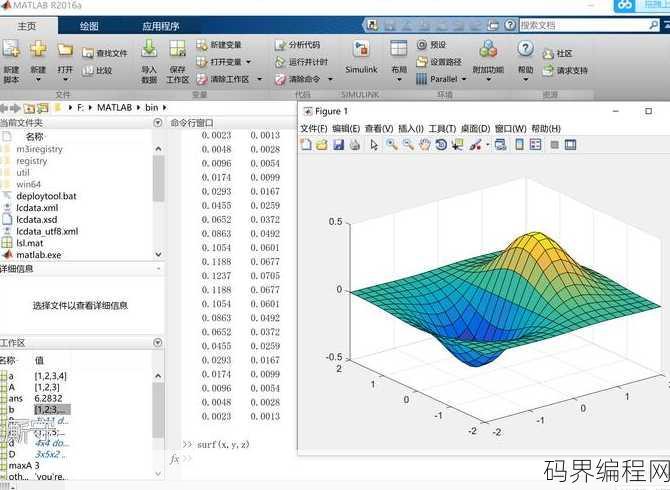Click Find Files (查找文件)
670x490 pixels.
[x=105, y=53]
